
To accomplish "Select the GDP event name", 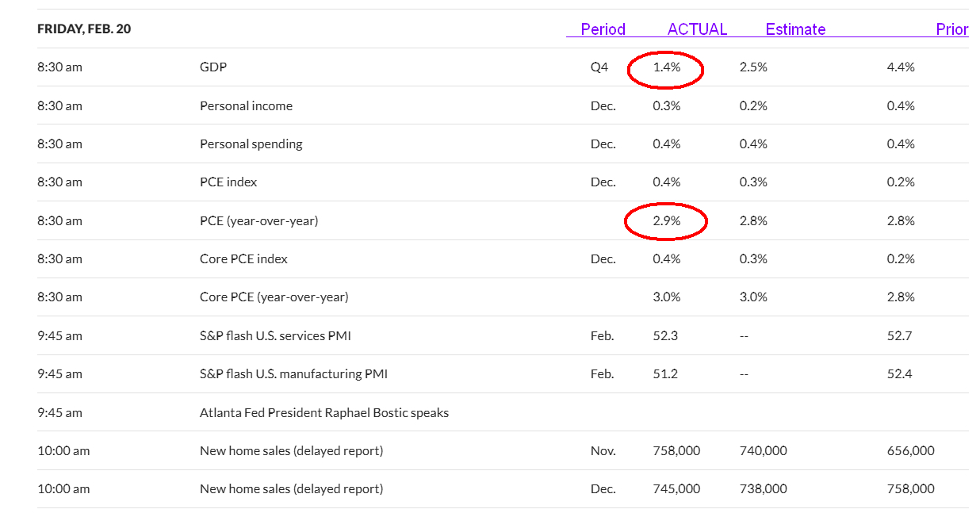I will coord(213,67).
